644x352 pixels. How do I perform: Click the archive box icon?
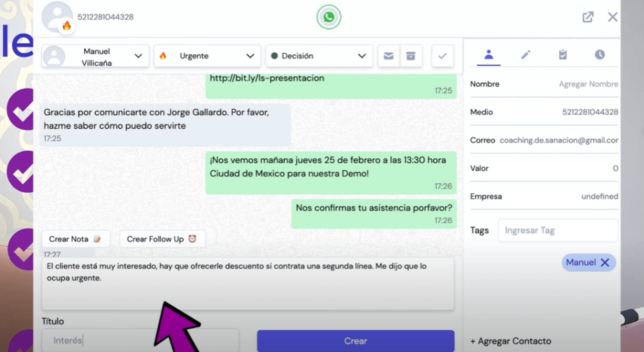tap(411, 56)
